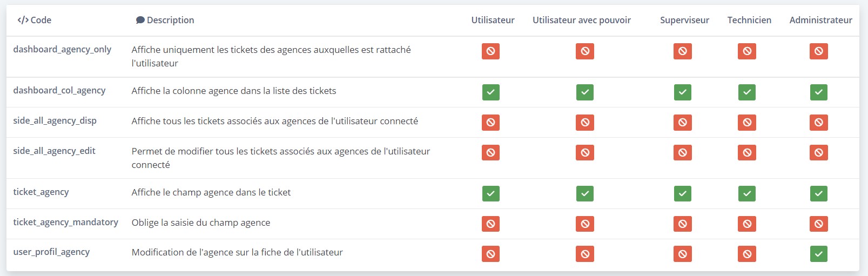Toggle dashboard_agency_only for Administrateur
Screen dimensions: 868x276
click(818, 51)
